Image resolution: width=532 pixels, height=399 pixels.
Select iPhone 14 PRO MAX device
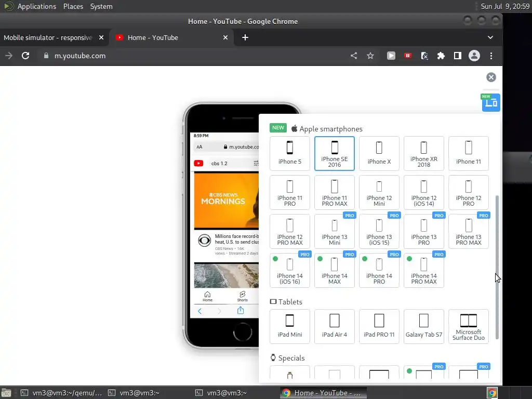[x=424, y=270]
